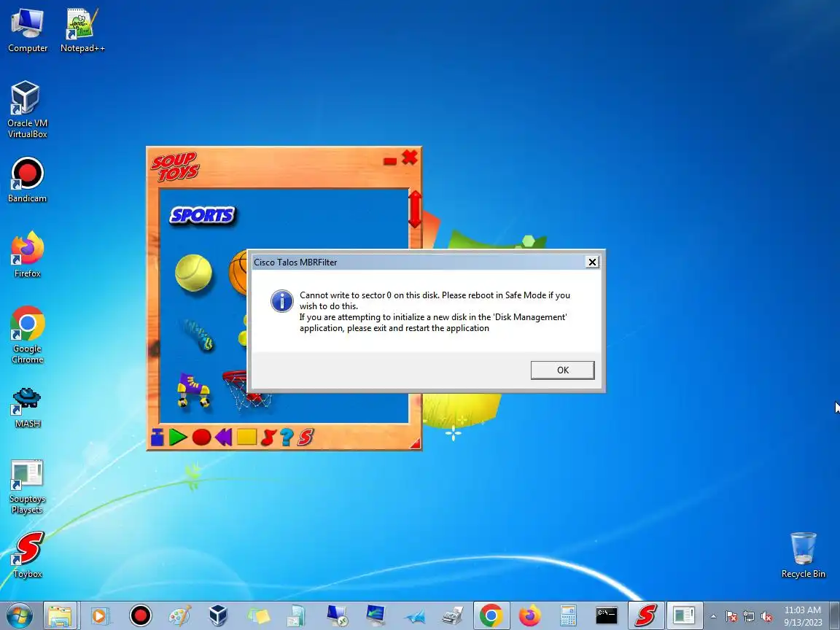The width and height of the screenshot is (840, 630).
Task: Open Command Prompt from the taskbar
Action: click(607, 615)
